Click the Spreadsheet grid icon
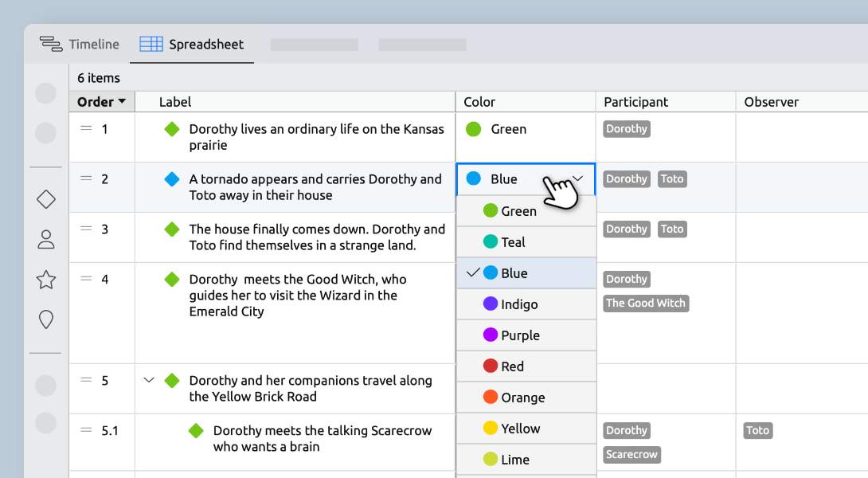This screenshot has width=868, height=478. point(151,44)
